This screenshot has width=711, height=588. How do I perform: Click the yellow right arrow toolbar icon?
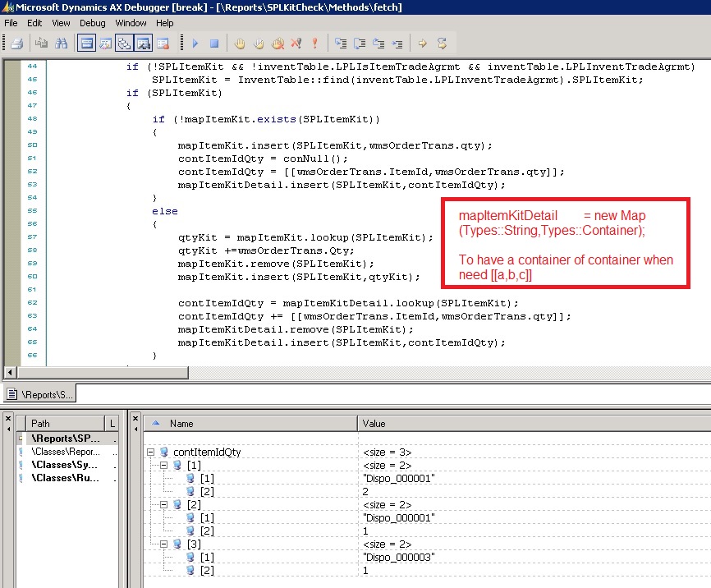click(422, 44)
